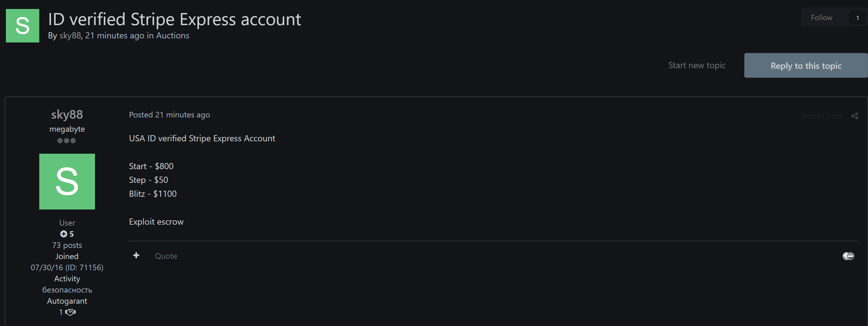Click the безопасность activity link
868x326 pixels.
[67, 290]
